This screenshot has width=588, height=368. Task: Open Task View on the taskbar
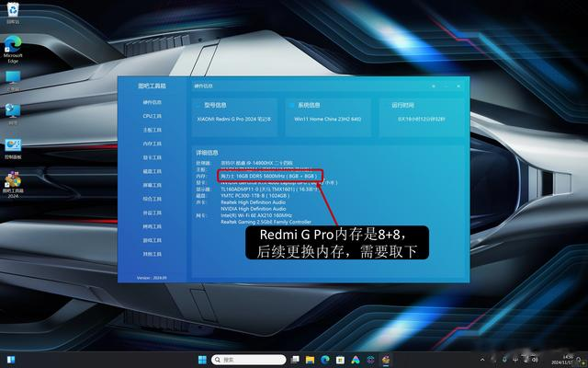pyautogui.click(x=295, y=360)
